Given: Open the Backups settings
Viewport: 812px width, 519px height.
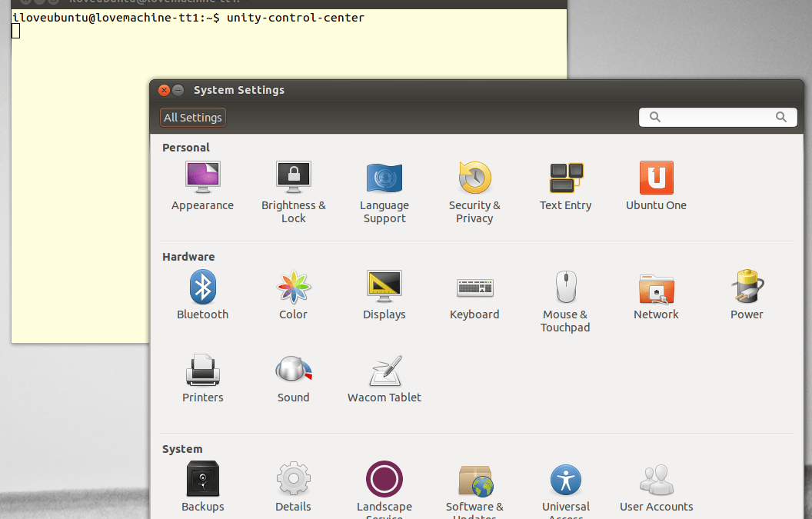Looking at the screenshot, I should point(202,487).
